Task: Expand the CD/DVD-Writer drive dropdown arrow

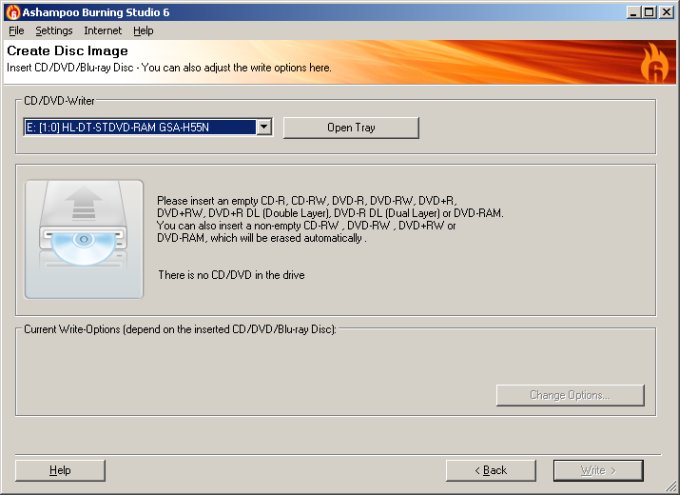Action: coord(264,127)
